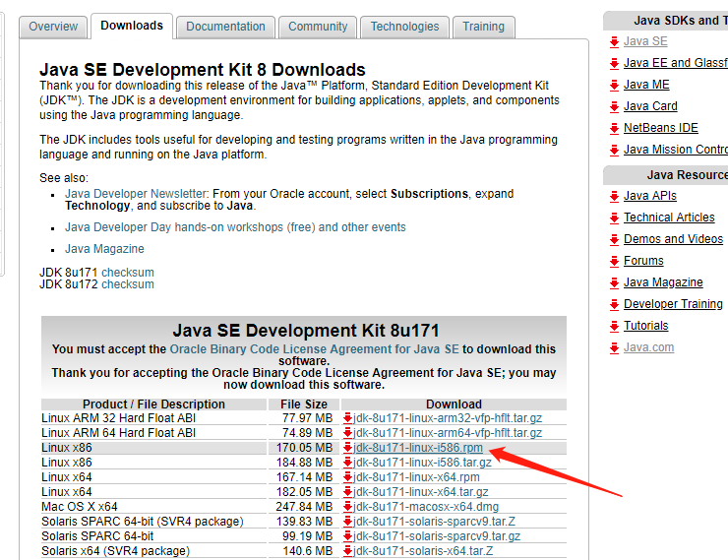728x560 pixels.
Task: Open the JDK 8u171 checksum link
Action: point(127,273)
